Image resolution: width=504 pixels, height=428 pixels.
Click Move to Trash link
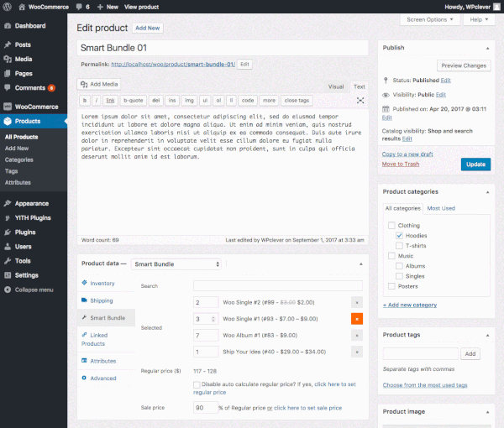click(401, 164)
